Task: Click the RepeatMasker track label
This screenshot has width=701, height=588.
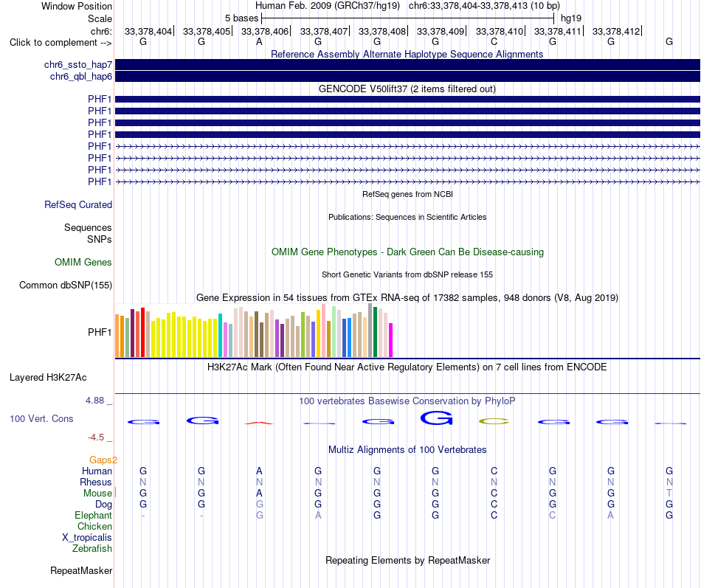Action: pos(81,570)
